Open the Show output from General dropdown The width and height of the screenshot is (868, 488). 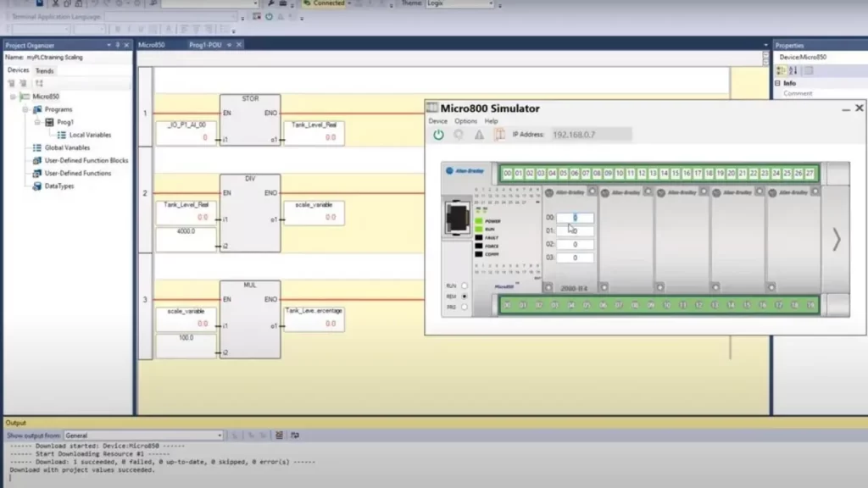coord(218,435)
